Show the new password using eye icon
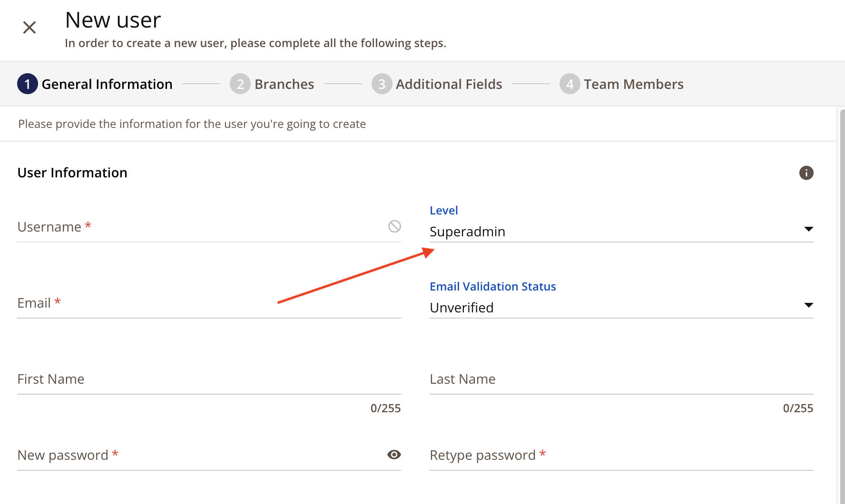The height and width of the screenshot is (504, 845). pyautogui.click(x=394, y=455)
